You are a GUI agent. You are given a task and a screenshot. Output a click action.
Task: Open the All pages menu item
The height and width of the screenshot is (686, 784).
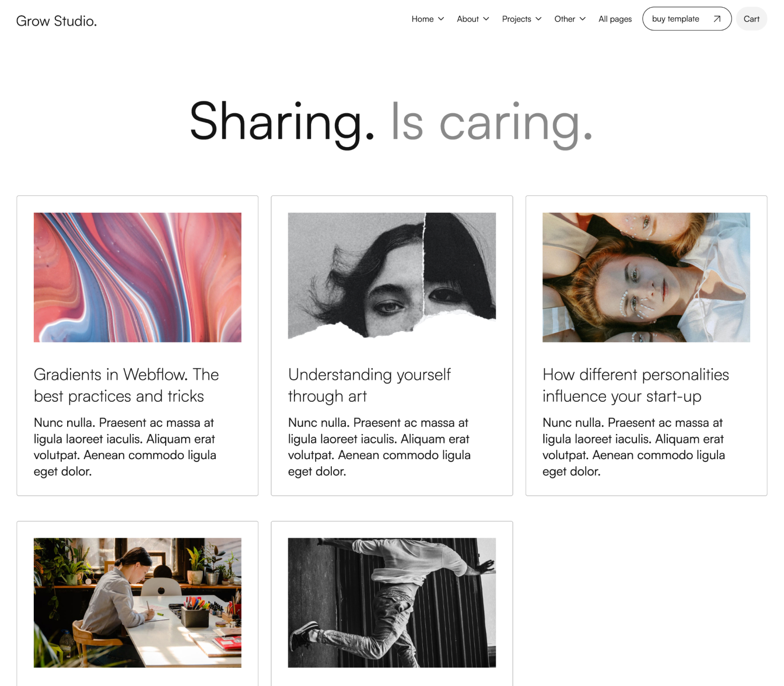615,19
